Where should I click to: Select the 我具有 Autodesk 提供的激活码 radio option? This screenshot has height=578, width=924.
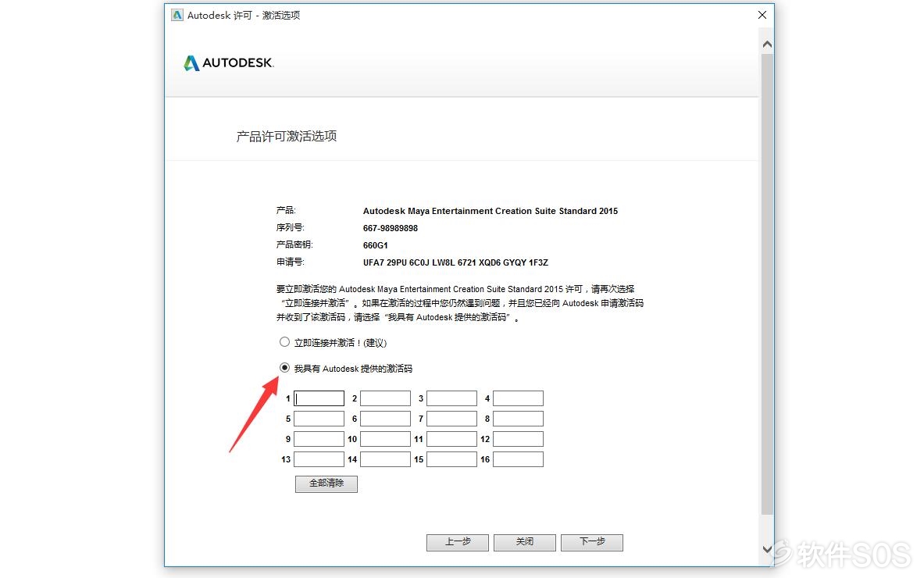pyautogui.click(x=284, y=368)
